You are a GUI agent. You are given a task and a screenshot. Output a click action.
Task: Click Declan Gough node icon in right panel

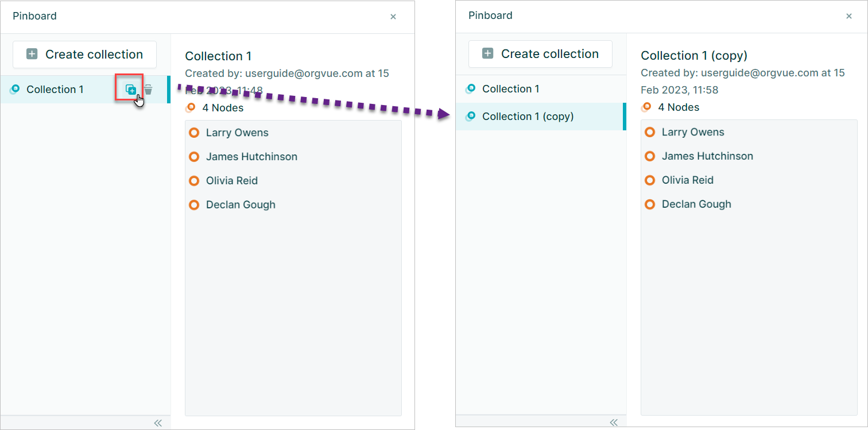coord(650,204)
